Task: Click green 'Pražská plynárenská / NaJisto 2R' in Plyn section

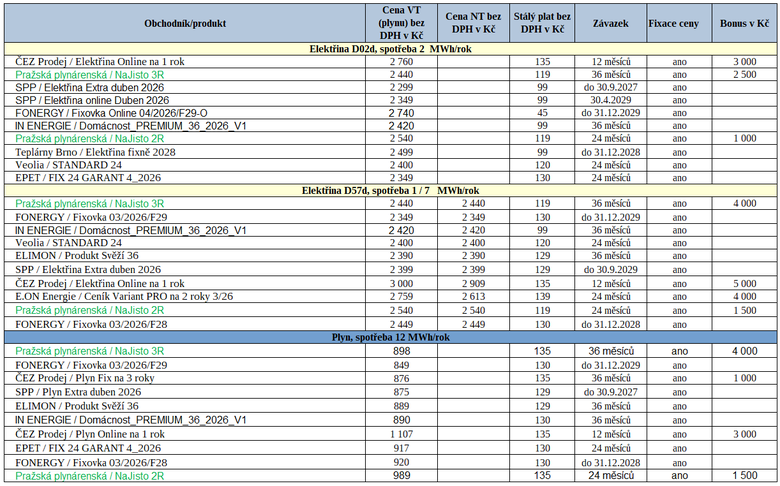Action: (x=90, y=476)
